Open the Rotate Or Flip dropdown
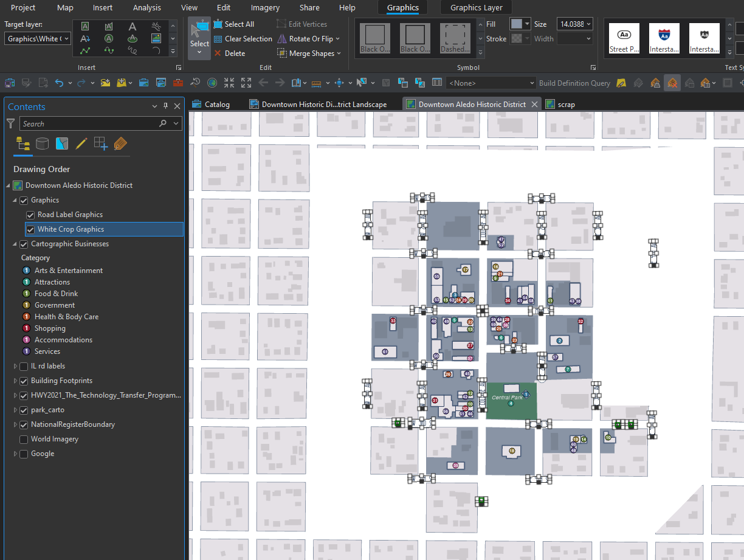 pos(336,38)
